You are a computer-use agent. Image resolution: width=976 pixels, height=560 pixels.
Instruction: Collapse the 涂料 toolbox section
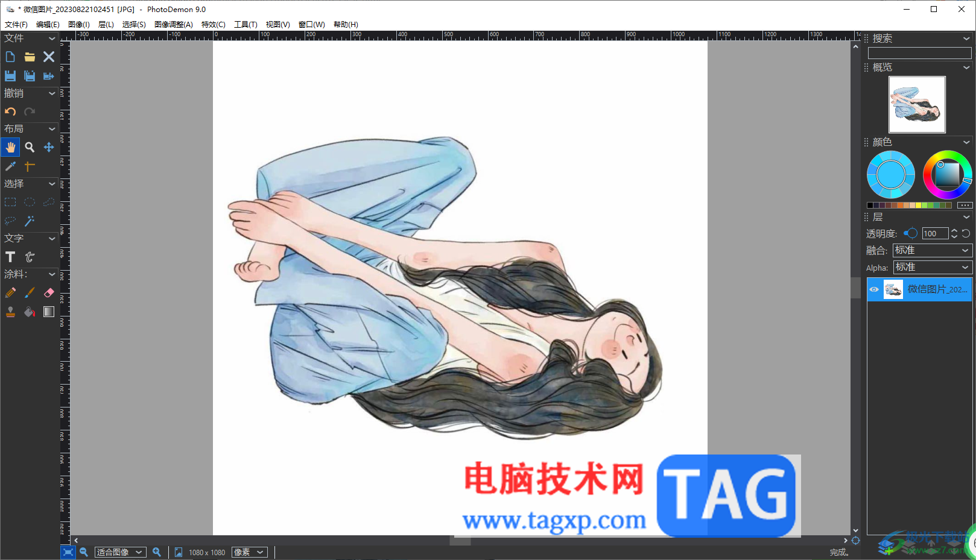tap(52, 274)
